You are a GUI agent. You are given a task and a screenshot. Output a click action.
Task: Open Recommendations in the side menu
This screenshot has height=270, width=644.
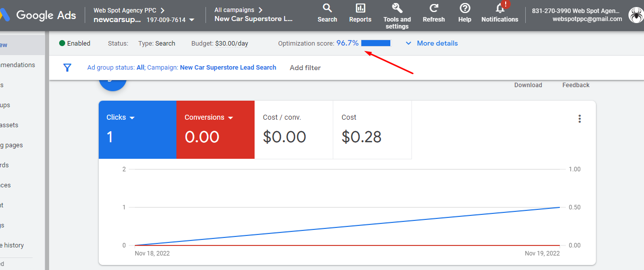pyautogui.click(x=18, y=65)
